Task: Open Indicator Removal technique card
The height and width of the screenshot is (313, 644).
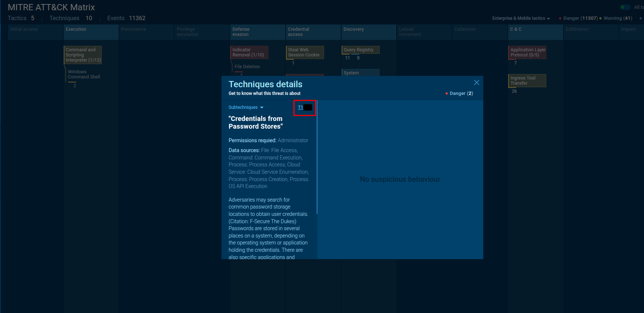Action: [249, 52]
